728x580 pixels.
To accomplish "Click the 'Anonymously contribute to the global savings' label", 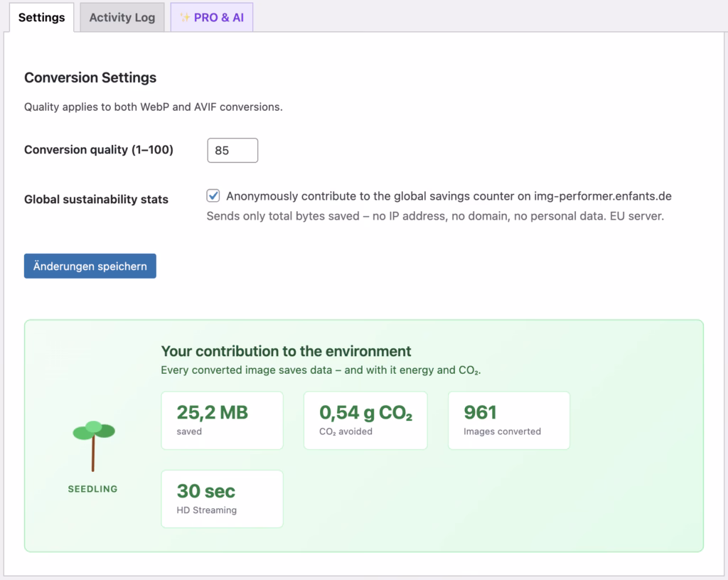I will point(449,196).
